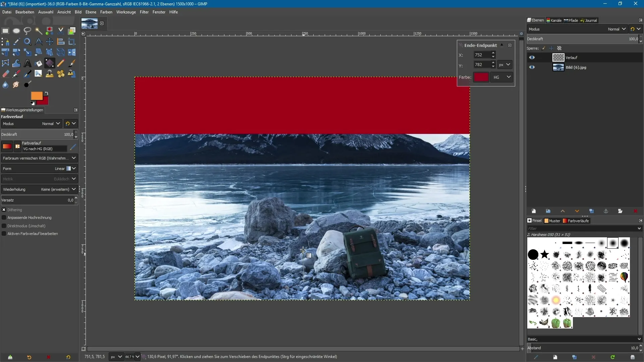Viewport: 644px width, 362px height.
Task: Click the endpoint Farbe red swatch
Action: (481, 77)
